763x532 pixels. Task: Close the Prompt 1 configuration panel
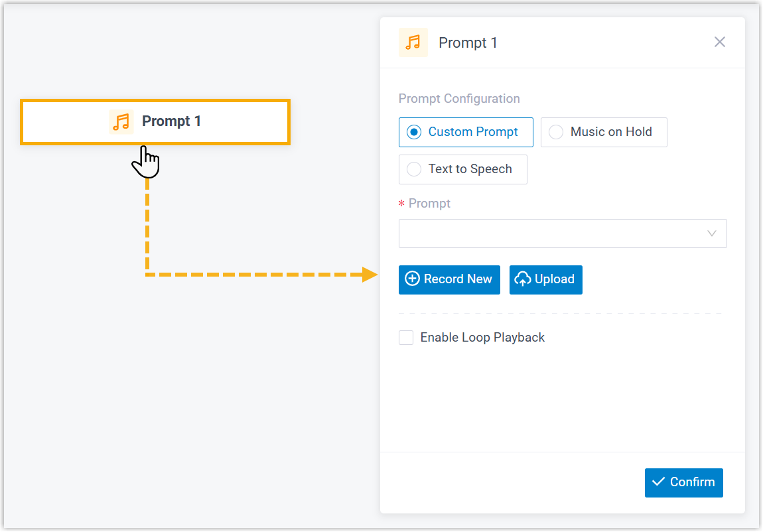[x=720, y=42]
